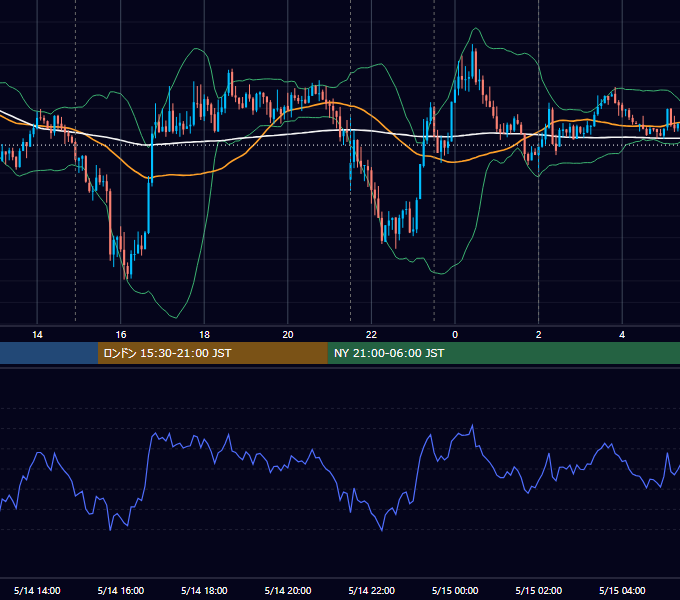Click the 5/15 04:00 date label

tap(622, 590)
